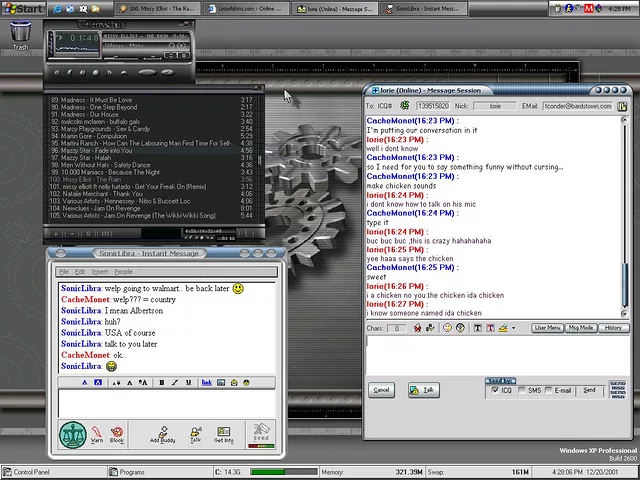Screen dimensions: 640x480
Task: Expand the dropdown arrow next to background color icon
Action: point(513,328)
